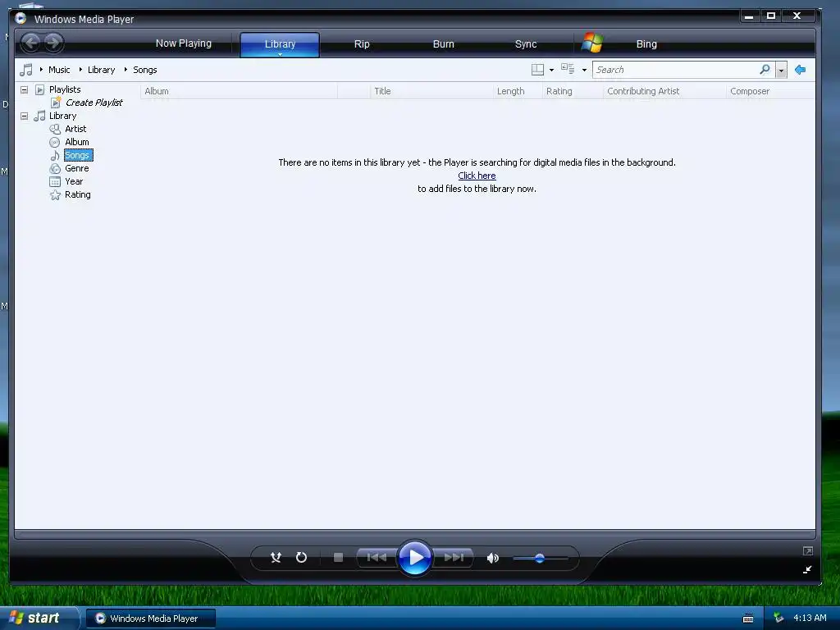
Task: Click the music note category icon
Action: pos(25,70)
